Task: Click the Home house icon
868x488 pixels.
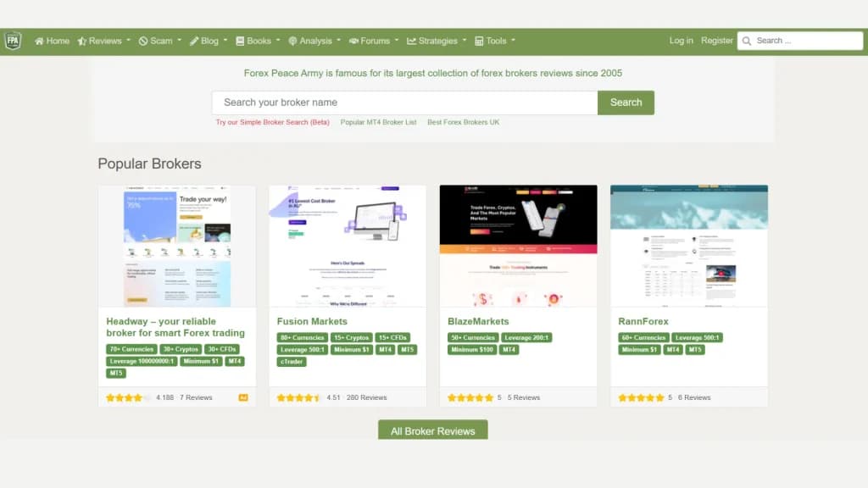Action: [39, 41]
